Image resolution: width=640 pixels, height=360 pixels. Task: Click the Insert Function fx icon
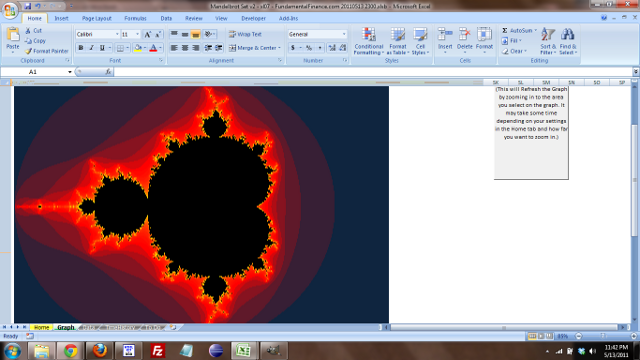point(108,72)
